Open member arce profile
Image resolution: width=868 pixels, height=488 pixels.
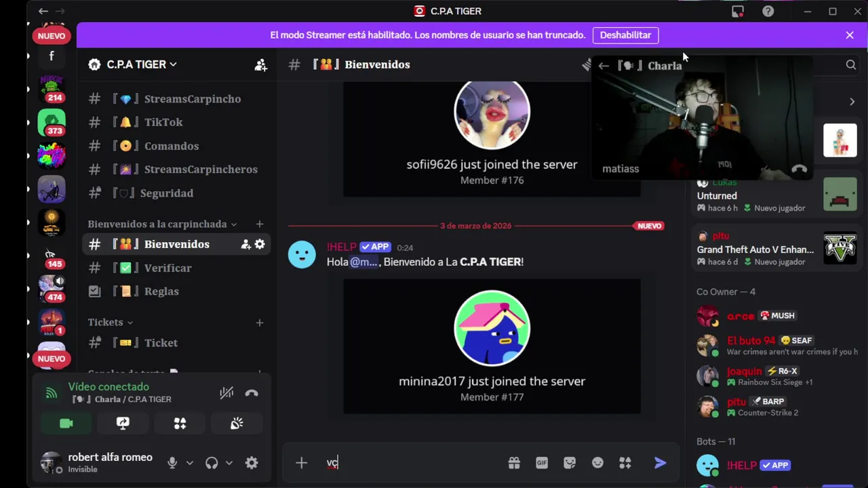click(775, 316)
